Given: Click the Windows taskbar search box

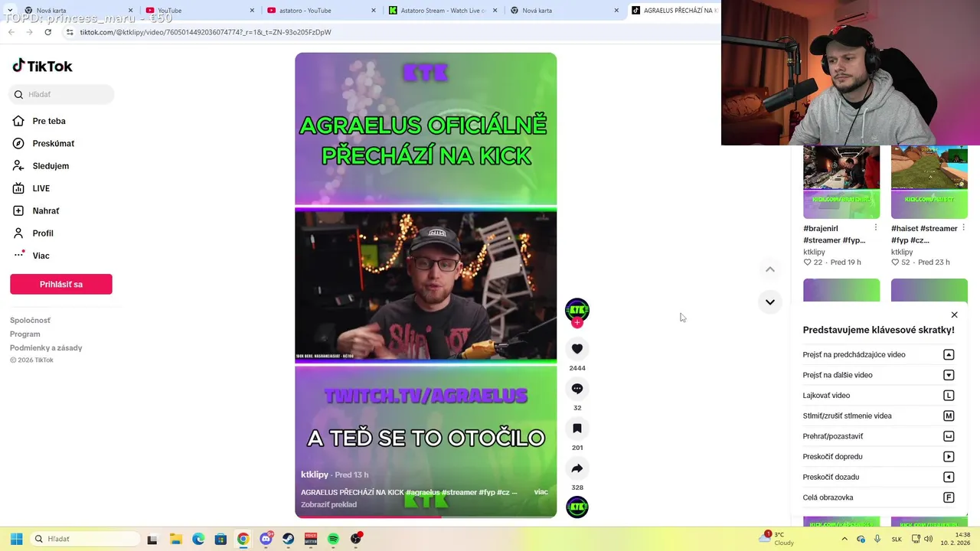Looking at the screenshot, I should click(86, 539).
